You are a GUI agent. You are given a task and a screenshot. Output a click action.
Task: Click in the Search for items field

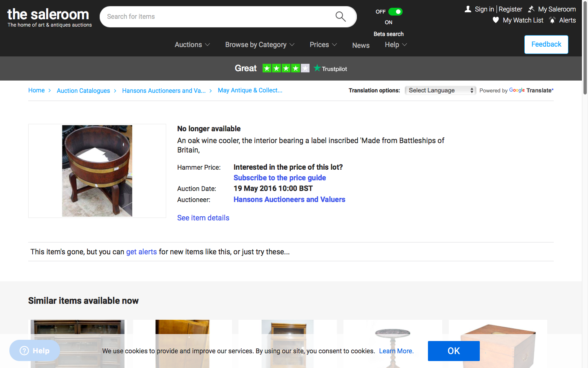point(216,17)
